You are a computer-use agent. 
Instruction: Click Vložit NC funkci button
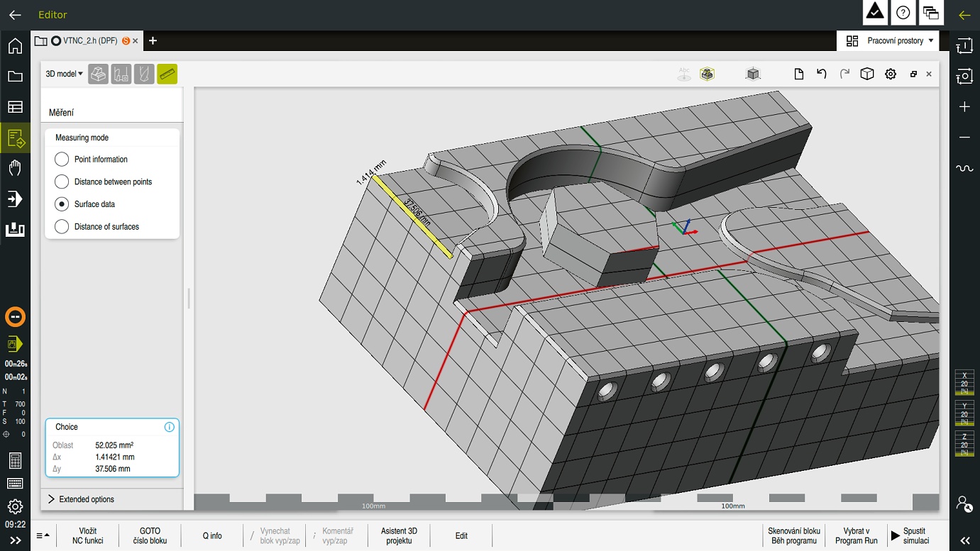click(x=88, y=535)
